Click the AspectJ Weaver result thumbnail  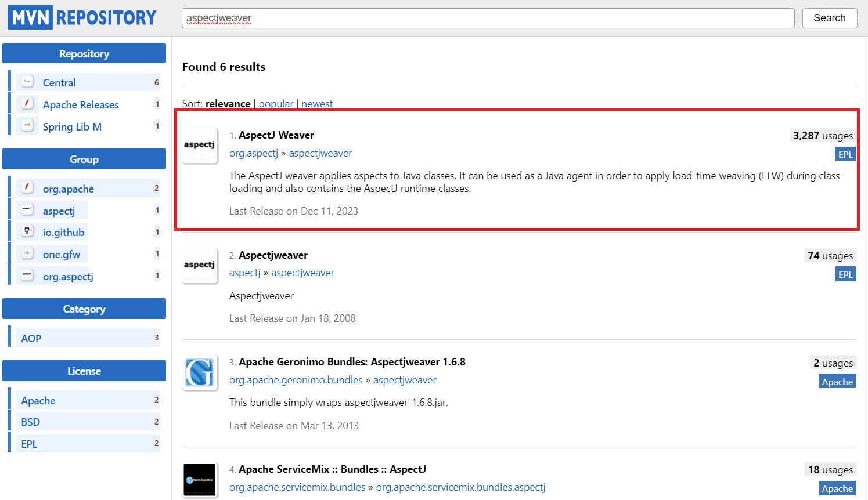point(200,145)
